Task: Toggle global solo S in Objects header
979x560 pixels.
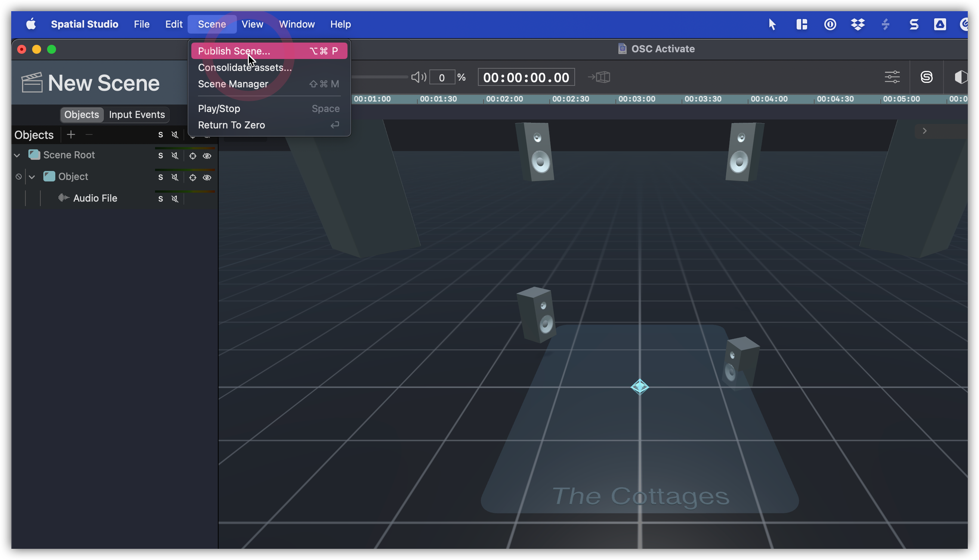Action: [x=160, y=135]
